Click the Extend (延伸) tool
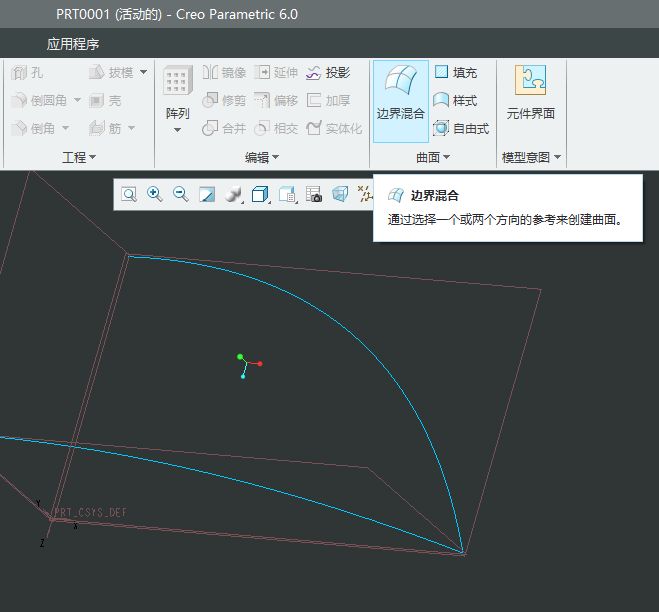 coord(276,73)
